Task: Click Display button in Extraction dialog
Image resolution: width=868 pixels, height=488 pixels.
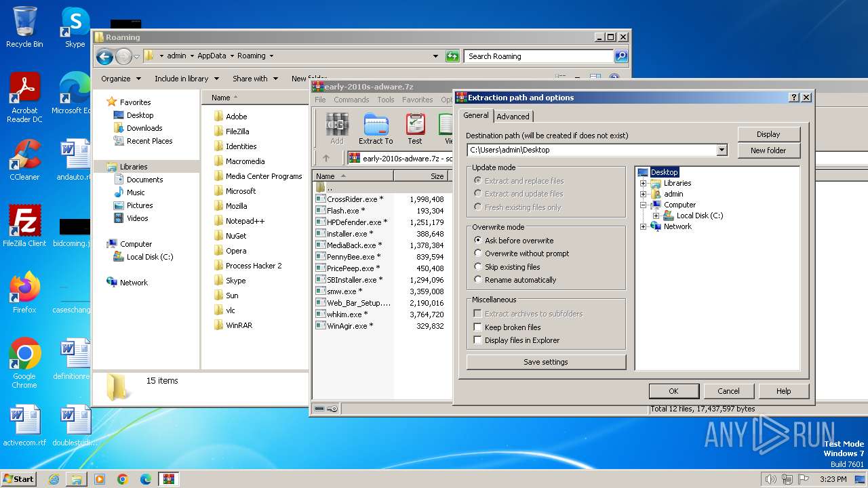Action: pyautogui.click(x=768, y=134)
